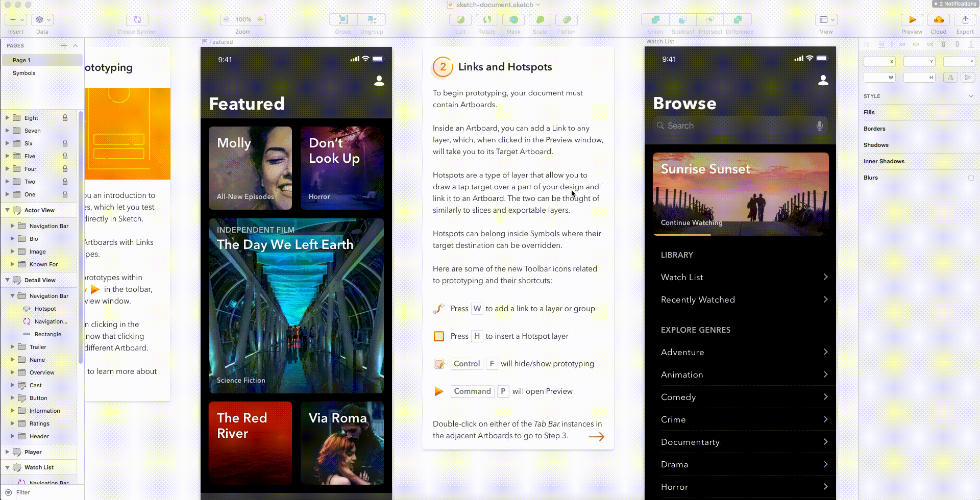Image resolution: width=980 pixels, height=500 pixels.
Task: Click the Export icon in toolbar
Action: pos(965,20)
